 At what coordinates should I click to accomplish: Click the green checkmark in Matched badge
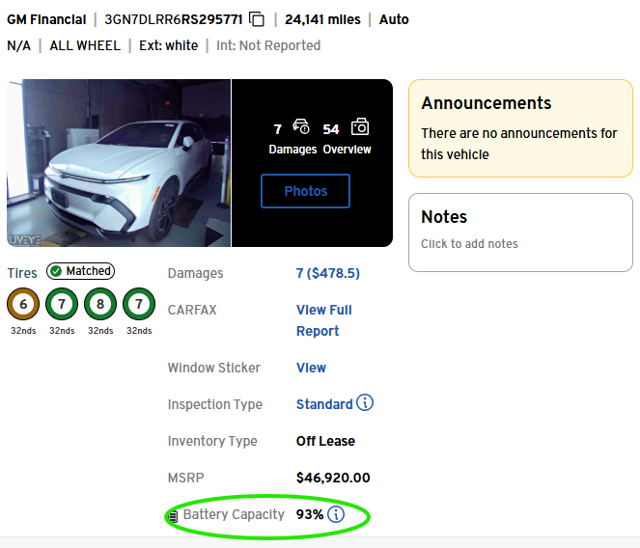click(56, 271)
